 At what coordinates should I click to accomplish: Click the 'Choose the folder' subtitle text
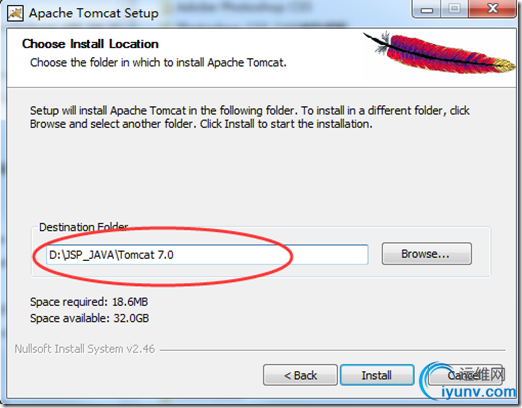click(158, 62)
